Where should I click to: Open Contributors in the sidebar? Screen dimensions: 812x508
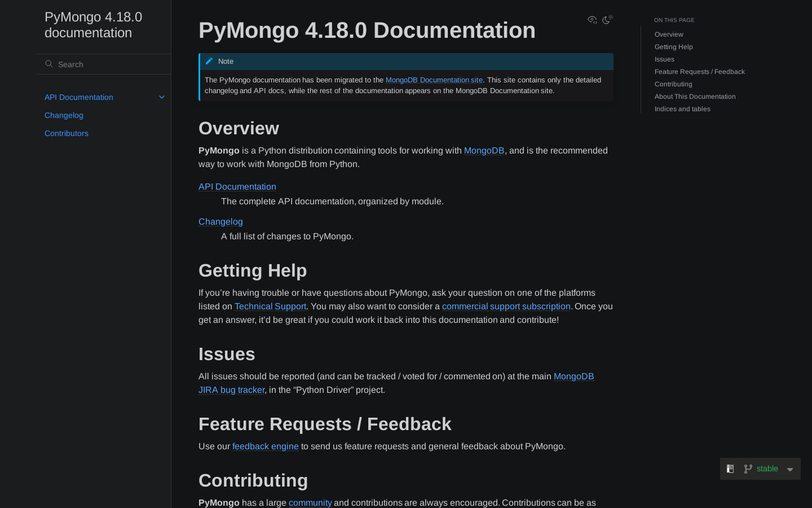click(x=67, y=133)
